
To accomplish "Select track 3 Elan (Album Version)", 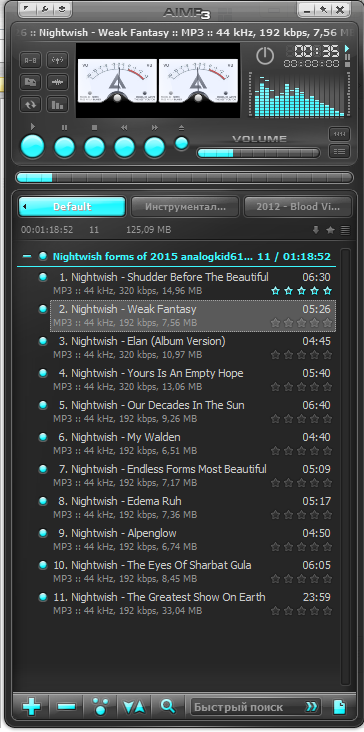I will (x=193, y=348).
